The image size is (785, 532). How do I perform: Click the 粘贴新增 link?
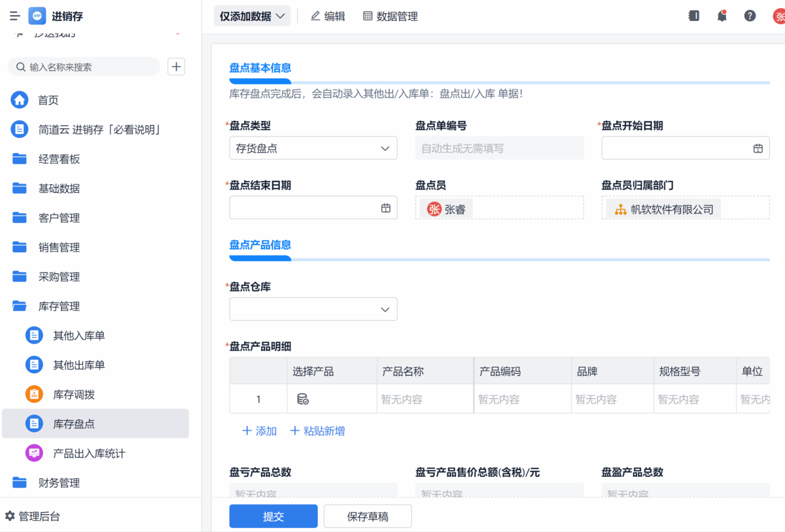point(317,431)
